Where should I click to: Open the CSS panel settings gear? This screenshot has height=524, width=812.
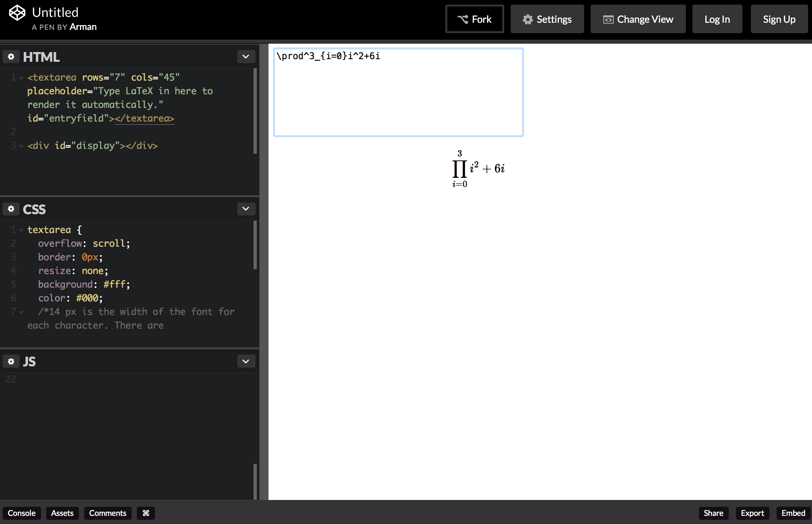11,209
